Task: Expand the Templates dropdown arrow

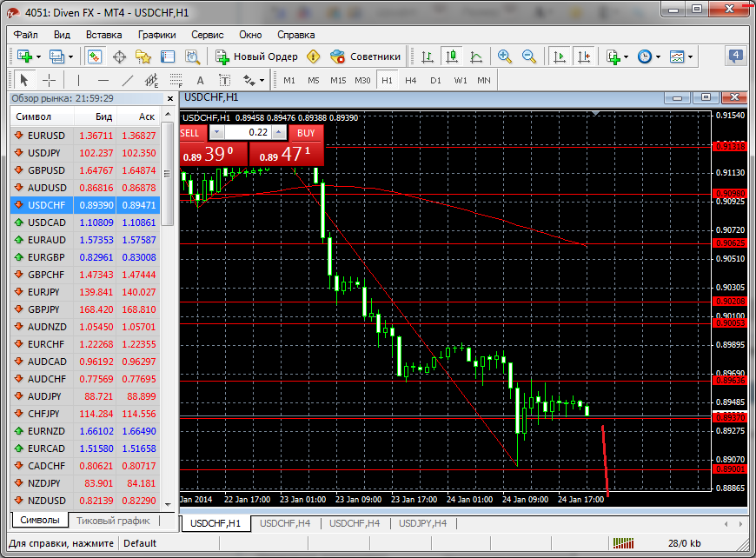Action: click(691, 57)
